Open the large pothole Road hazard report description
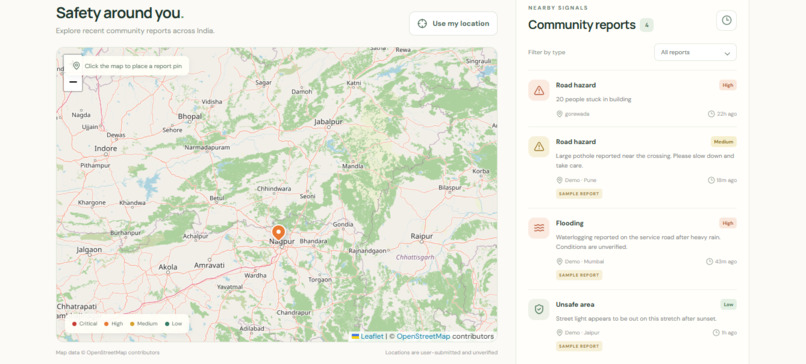Viewport: 806px width, 364px height. point(645,161)
